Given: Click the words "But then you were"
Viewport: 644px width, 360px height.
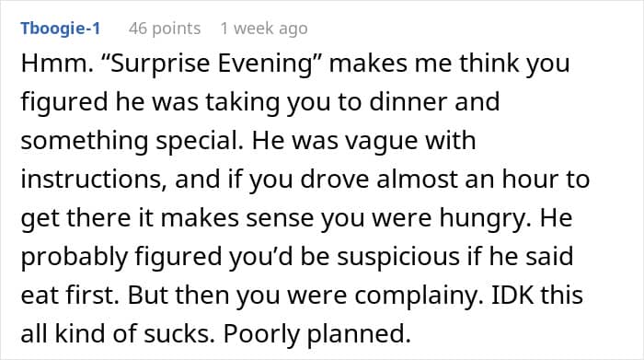Looking at the screenshot, I should tap(237, 295).
